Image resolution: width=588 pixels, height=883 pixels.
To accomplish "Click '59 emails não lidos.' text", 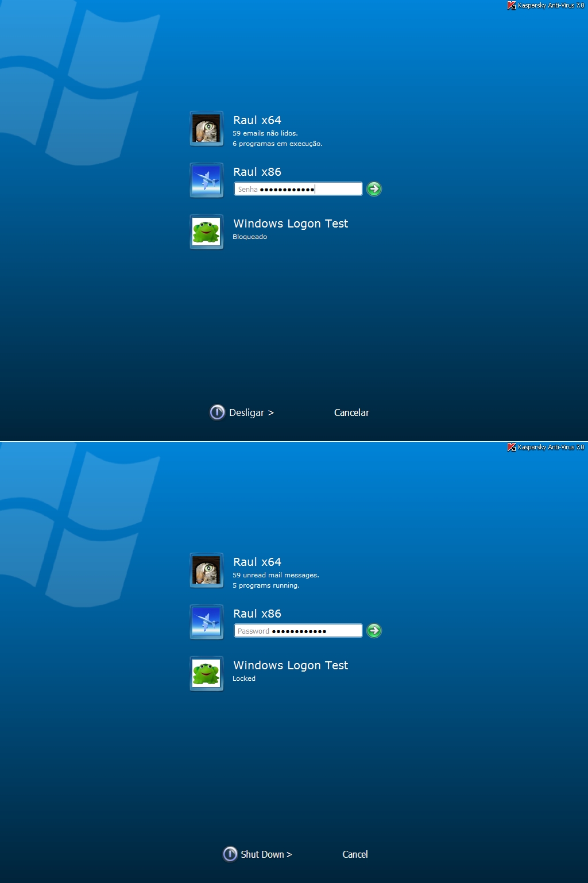I will click(265, 133).
